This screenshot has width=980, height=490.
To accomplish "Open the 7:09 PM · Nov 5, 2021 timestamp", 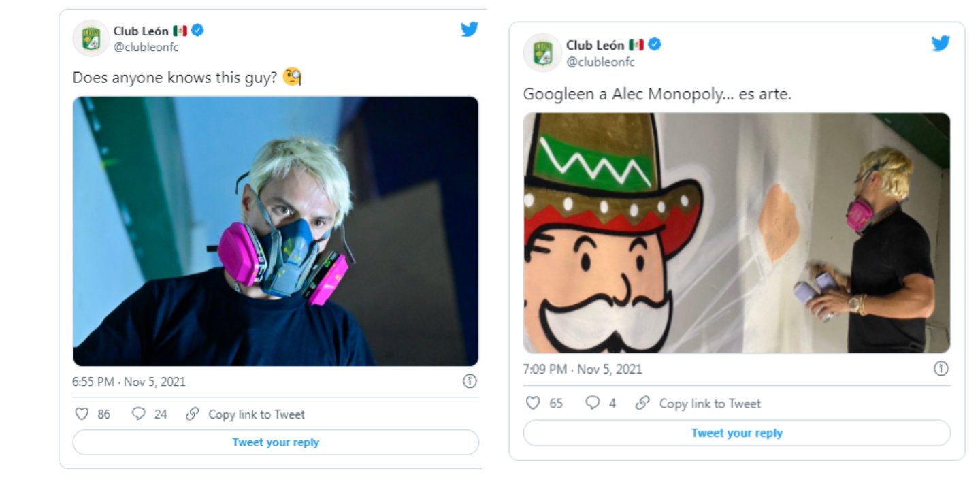I will [582, 370].
